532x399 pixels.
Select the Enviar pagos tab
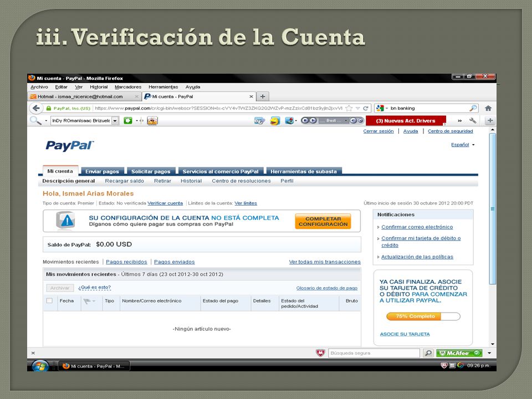click(102, 171)
